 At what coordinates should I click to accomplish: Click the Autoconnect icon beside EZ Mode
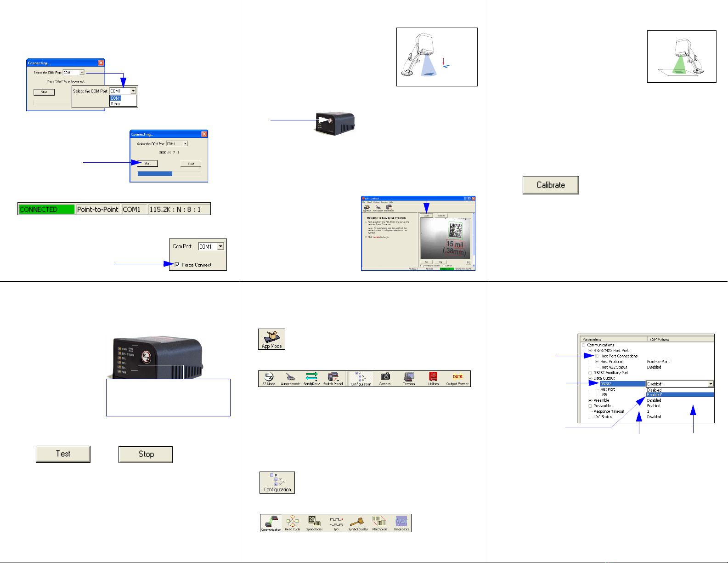click(290, 379)
